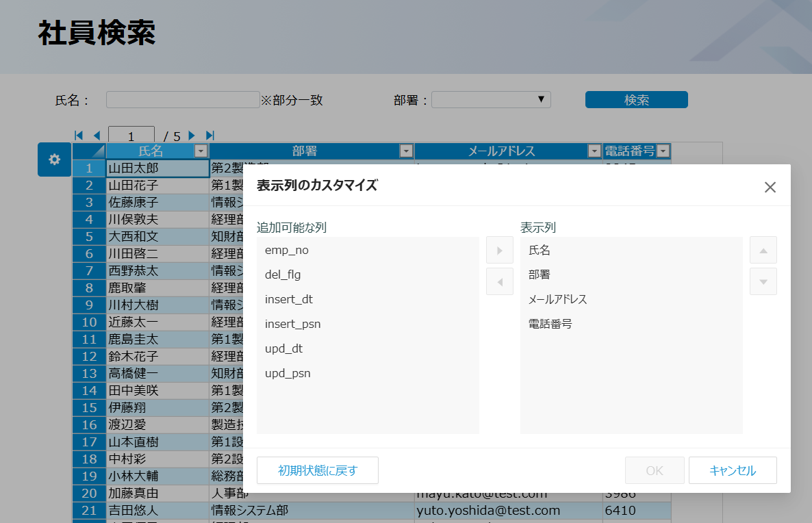812x523 pixels.
Task: Close the column customize dialog
Action: point(770,188)
